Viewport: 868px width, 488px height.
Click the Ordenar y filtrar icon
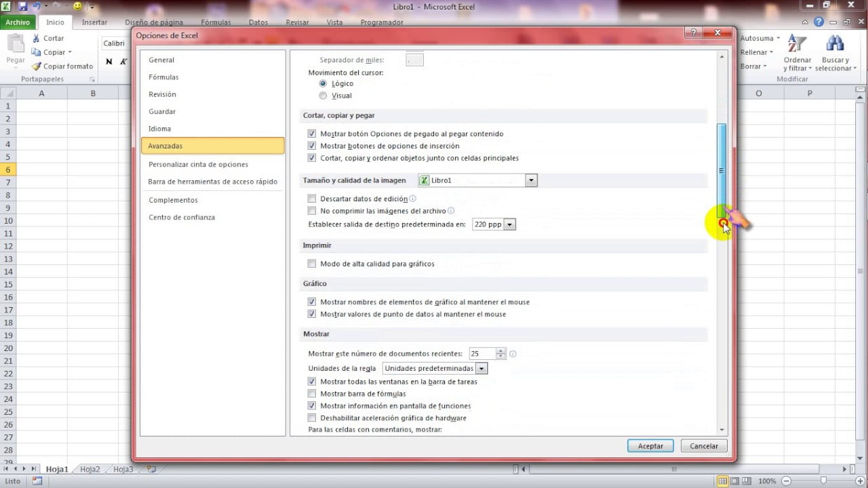click(796, 44)
